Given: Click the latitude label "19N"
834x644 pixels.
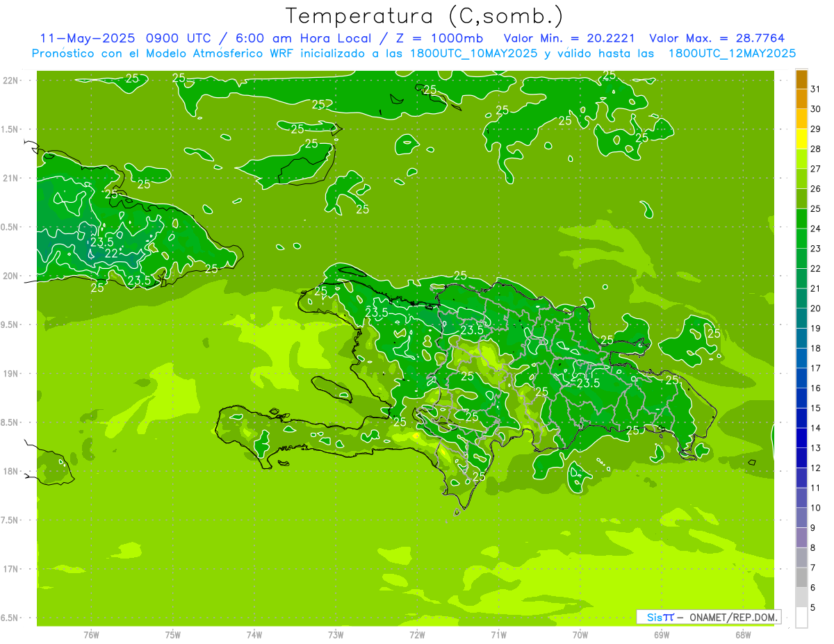Looking at the screenshot, I should pyautogui.click(x=11, y=374).
